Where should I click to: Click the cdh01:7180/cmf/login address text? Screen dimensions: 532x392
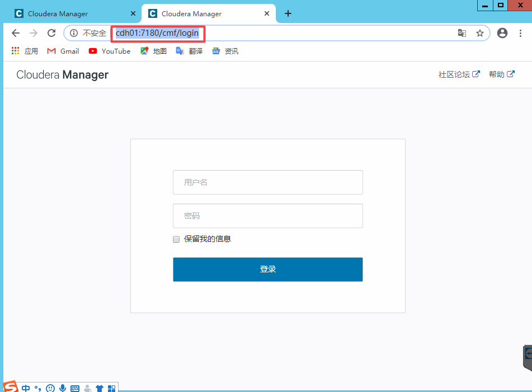157,33
